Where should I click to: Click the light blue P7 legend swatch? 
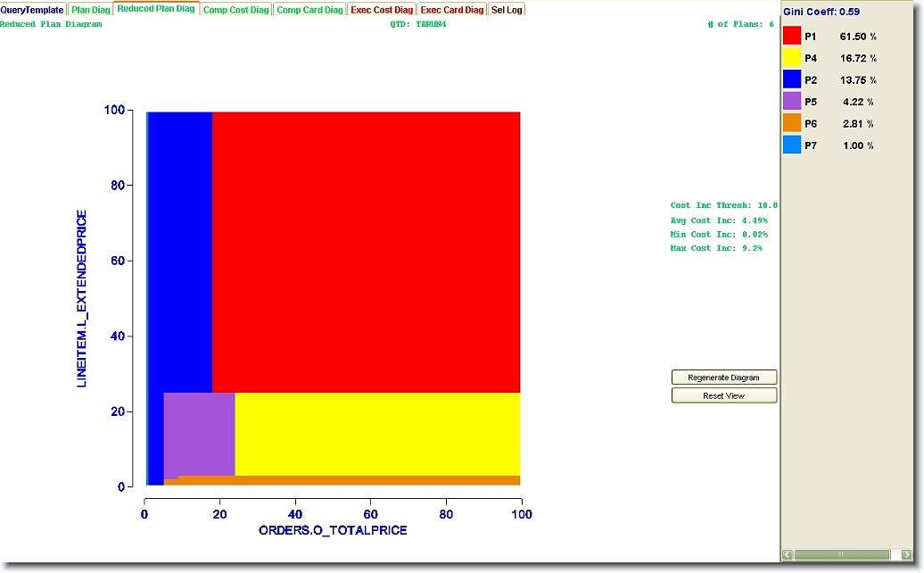tap(792, 145)
